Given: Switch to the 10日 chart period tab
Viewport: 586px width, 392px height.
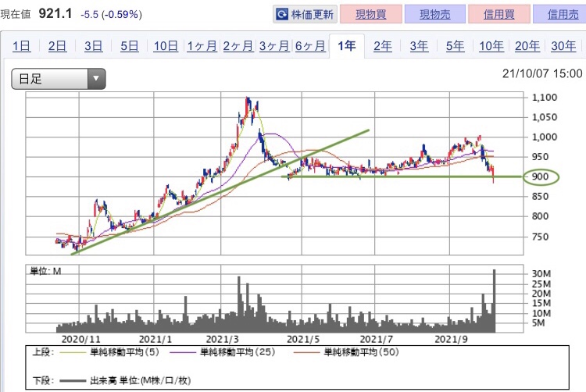Looking at the screenshot, I should click(166, 46).
